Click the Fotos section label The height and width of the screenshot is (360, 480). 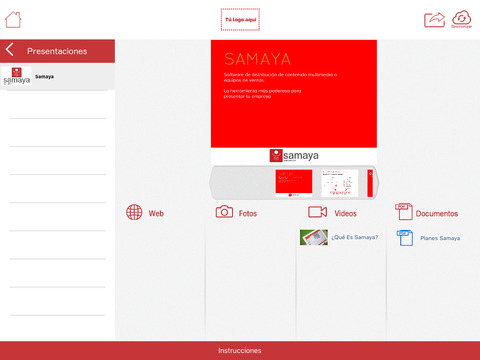(248, 213)
